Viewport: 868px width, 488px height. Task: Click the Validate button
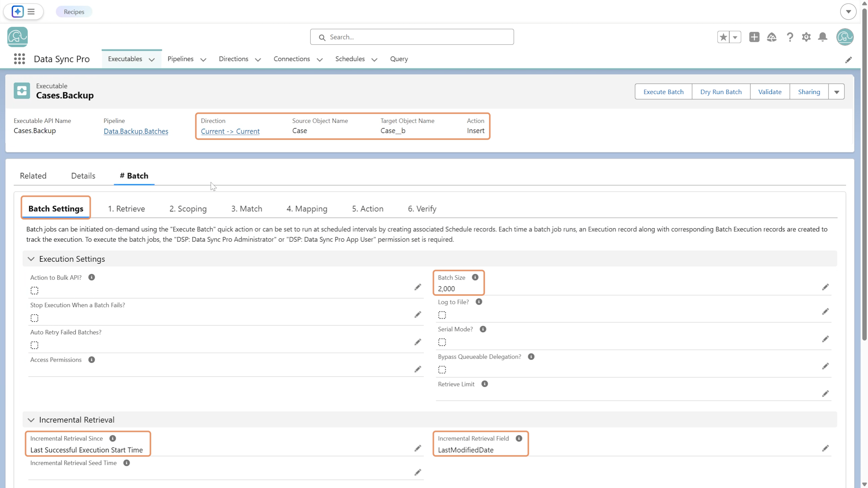(x=770, y=92)
